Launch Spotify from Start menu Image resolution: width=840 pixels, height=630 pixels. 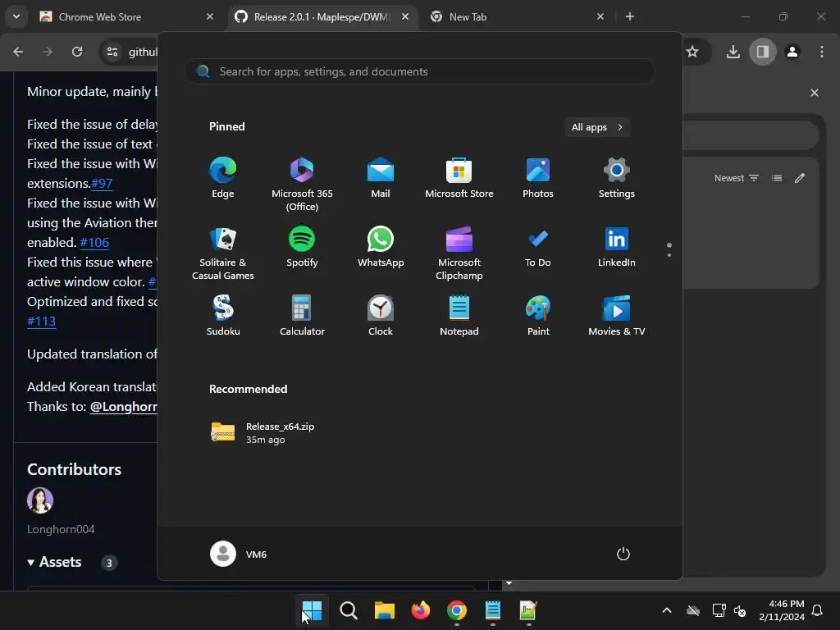pyautogui.click(x=302, y=247)
